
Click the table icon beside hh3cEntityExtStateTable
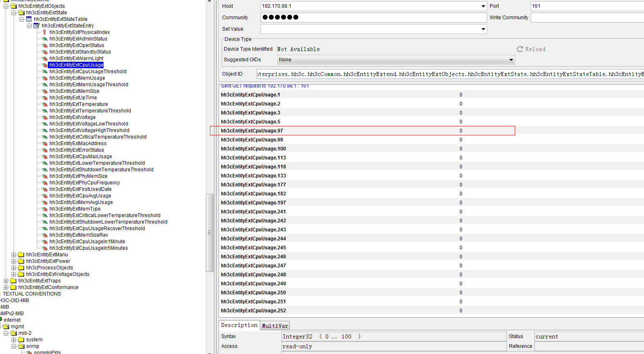pyautogui.click(x=29, y=19)
